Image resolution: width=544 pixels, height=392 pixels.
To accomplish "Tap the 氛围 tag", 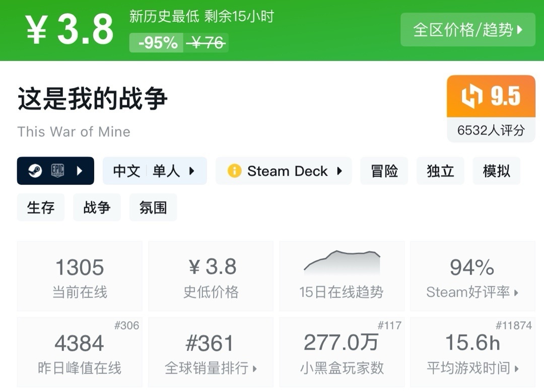I will pyautogui.click(x=153, y=208).
